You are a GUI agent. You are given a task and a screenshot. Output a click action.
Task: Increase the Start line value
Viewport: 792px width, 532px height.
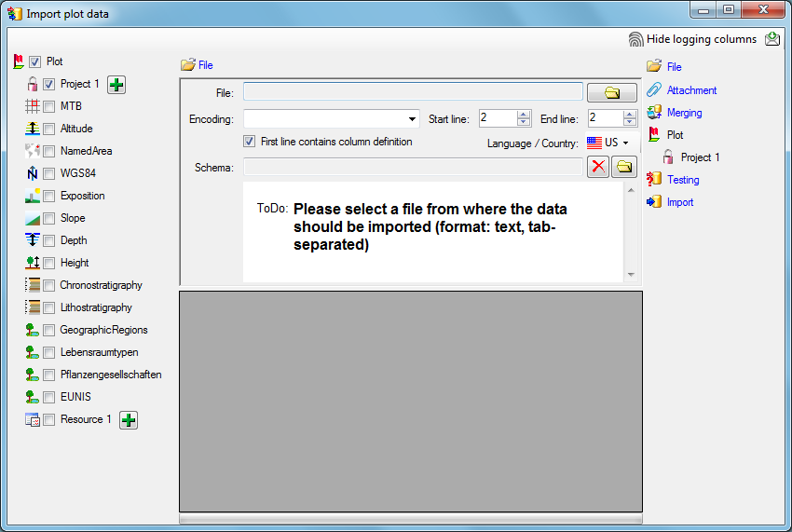(525, 115)
